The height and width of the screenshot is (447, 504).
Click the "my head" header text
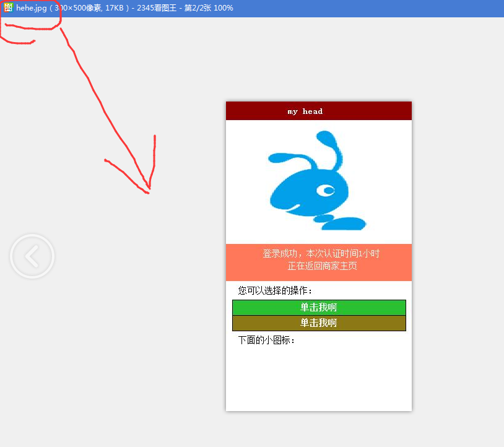tap(305, 111)
